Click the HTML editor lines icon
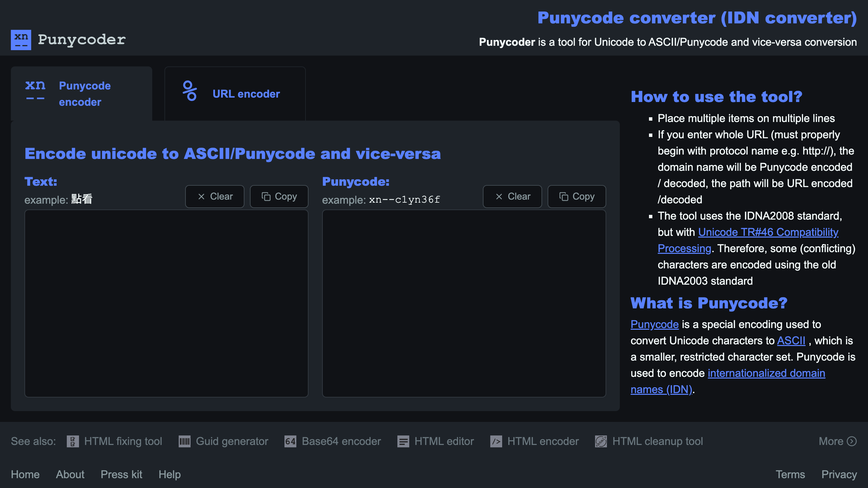Screen dimensions: 868x488 click(403, 442)
